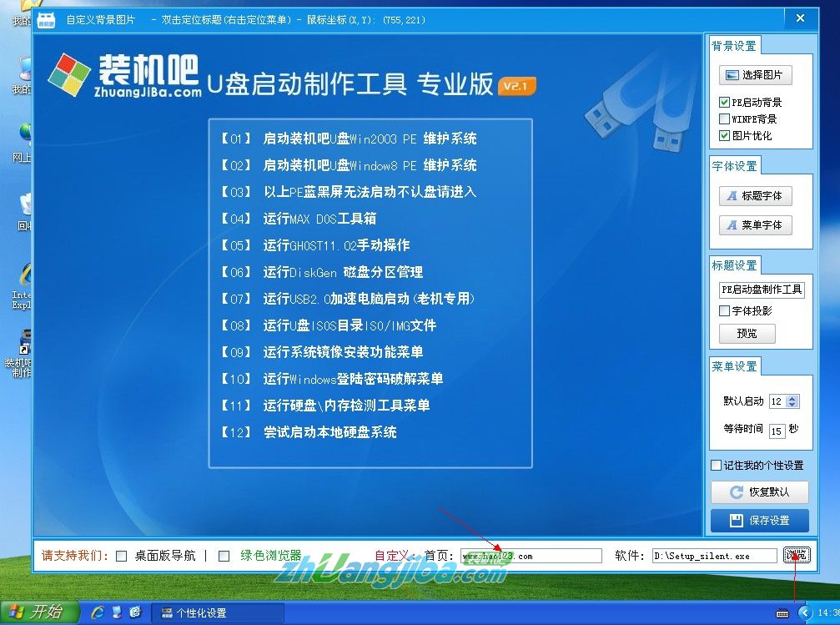Click the 预览 preview button
Image resolution: width=840 pixels, height=625 pixels.
pos(747,332)
